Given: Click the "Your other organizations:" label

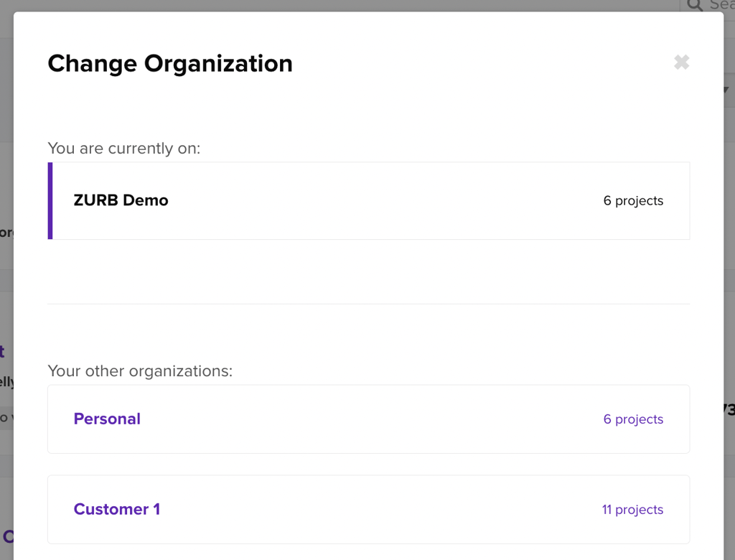Looking at the screenshot, I should (x=140, y=371).
